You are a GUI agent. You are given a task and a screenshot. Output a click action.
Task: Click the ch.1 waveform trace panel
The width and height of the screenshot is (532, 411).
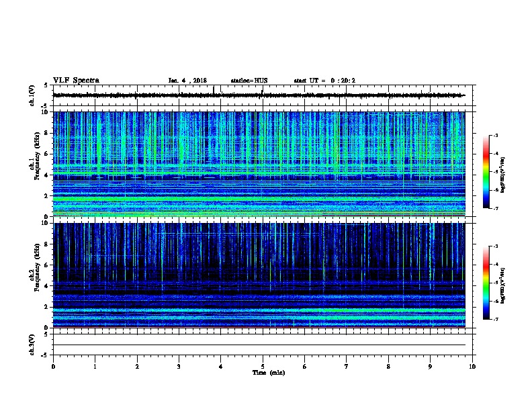click(263, 95)
